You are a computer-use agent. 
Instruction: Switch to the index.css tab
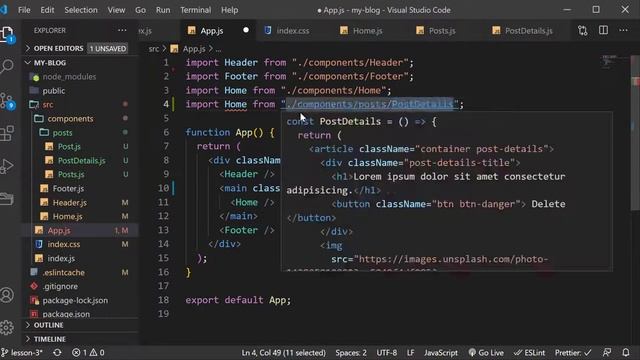[293, 31]
